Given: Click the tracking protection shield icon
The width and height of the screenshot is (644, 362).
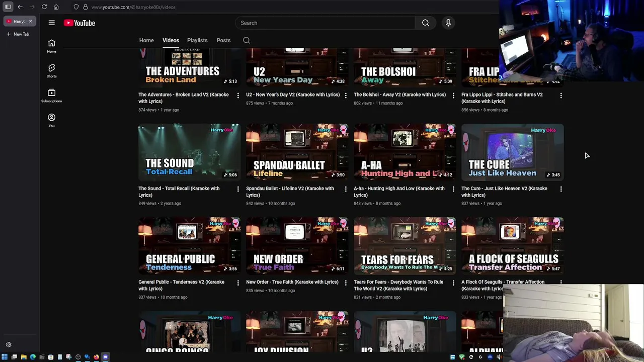Looking at the screenshot, I should click(76, 7).
